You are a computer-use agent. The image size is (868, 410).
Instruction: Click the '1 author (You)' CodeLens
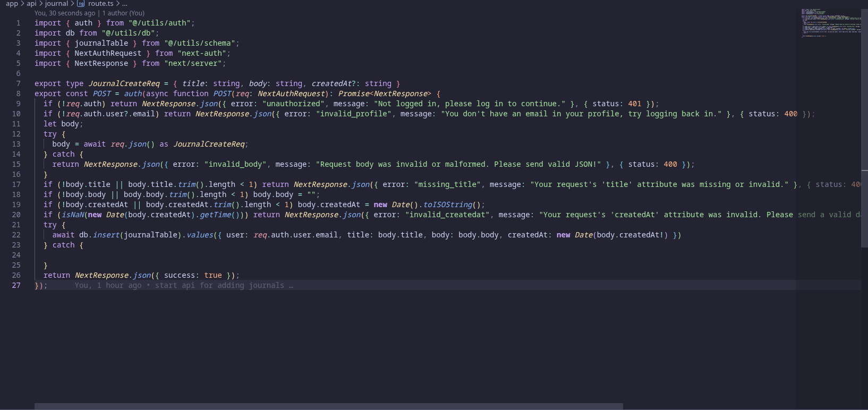click(123, 13)
